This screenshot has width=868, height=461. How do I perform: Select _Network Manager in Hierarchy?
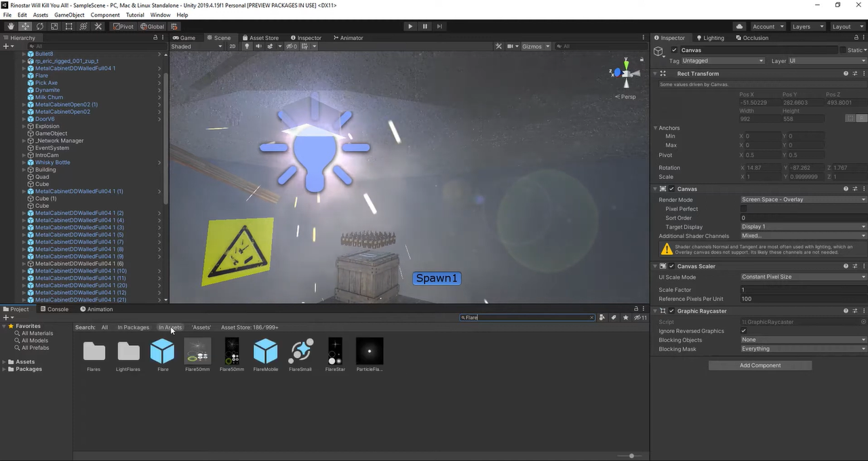60,141
